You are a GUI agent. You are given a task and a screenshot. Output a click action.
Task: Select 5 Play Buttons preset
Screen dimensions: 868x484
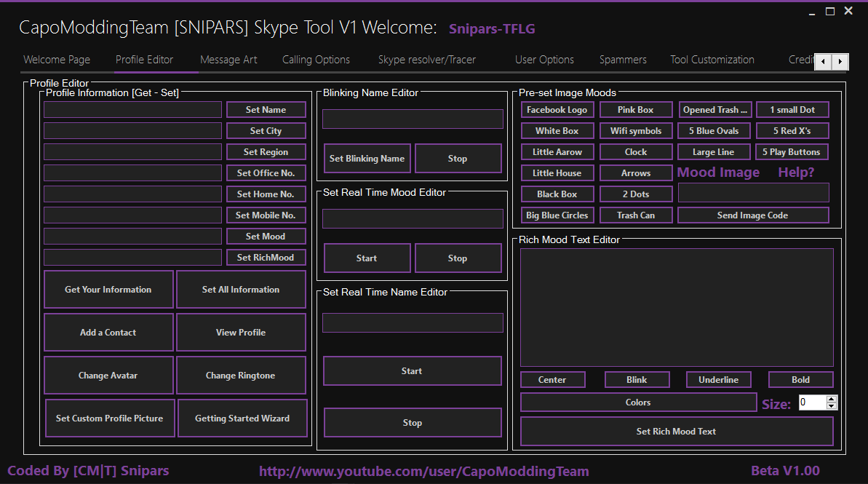(792, 151)
